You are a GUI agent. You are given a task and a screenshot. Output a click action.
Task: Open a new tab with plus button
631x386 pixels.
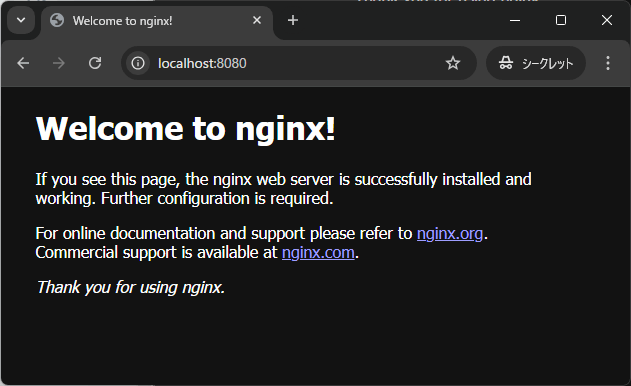click(x=293, y=20)
